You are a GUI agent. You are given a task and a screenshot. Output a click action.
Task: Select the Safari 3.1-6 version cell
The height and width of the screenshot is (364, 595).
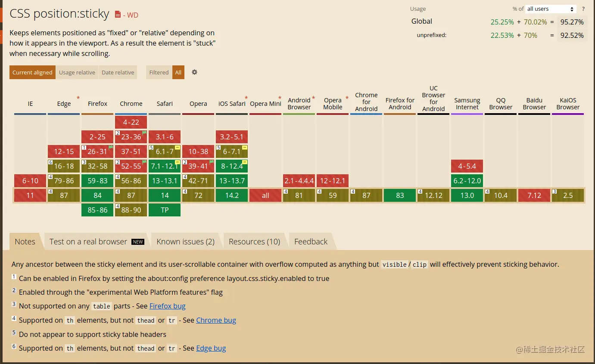tap(165, 137)
